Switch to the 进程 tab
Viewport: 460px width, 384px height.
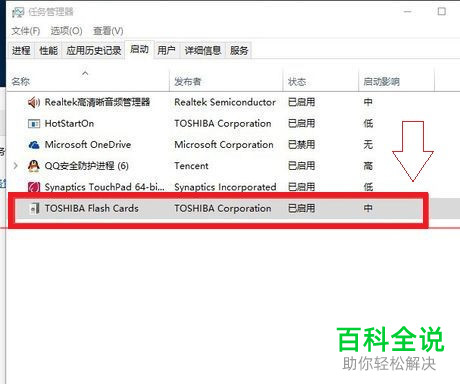(x=21, y=51)
